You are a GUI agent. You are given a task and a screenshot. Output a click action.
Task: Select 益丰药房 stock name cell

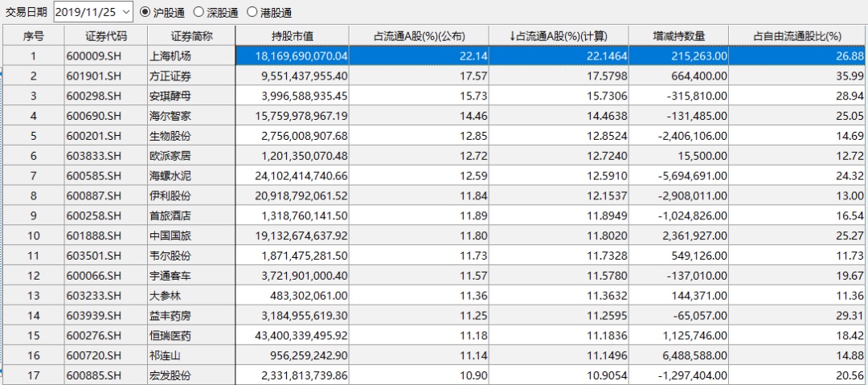191,315
